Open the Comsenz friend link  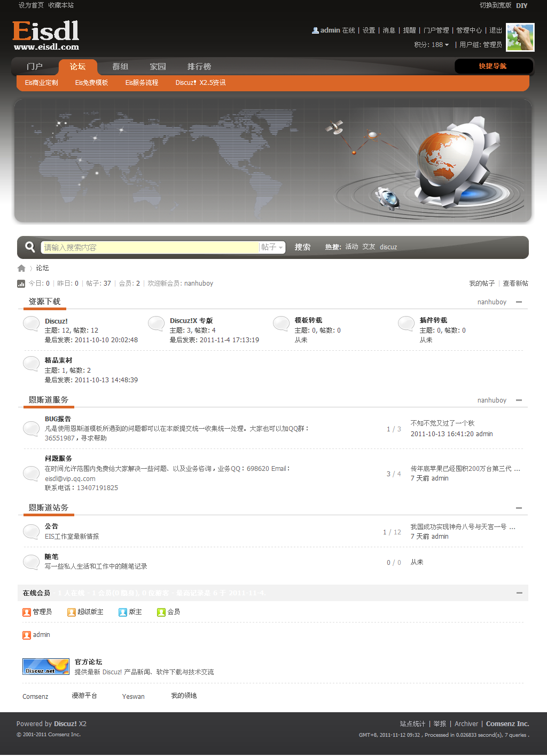point(35,697)
